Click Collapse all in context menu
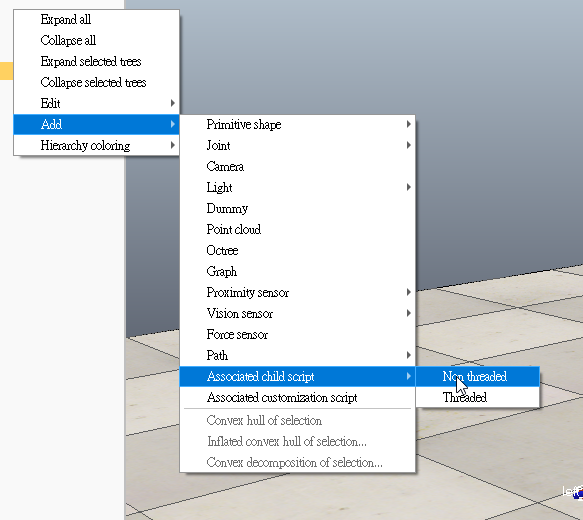Viewport: 583px width, 520px height. click(96, 40)
